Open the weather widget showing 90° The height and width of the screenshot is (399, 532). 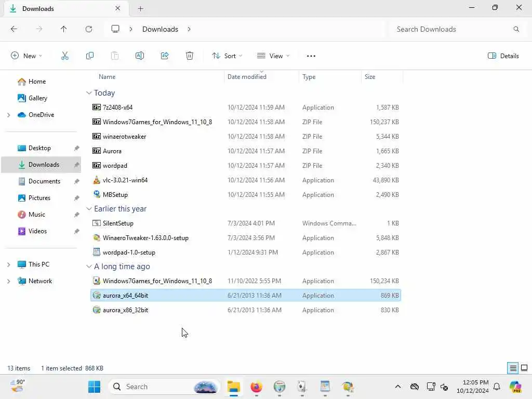tap(18, 387)
